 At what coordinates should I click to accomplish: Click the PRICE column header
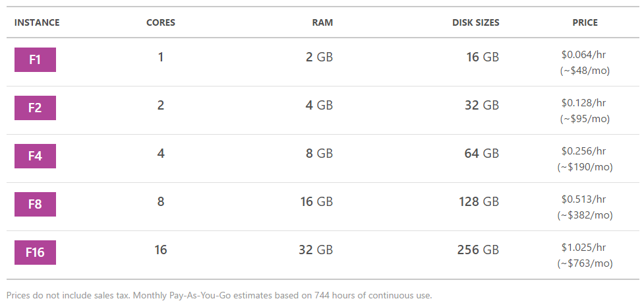point(585,22)
